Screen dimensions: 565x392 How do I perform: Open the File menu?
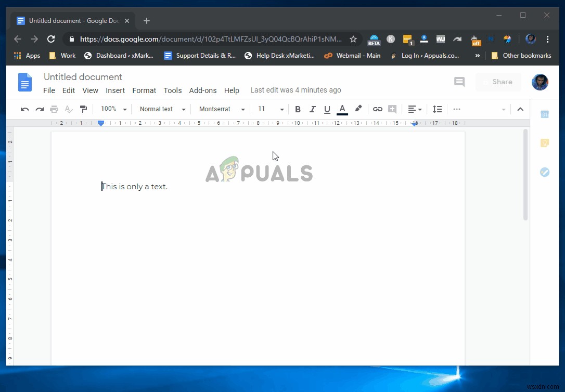coord(49,90)
